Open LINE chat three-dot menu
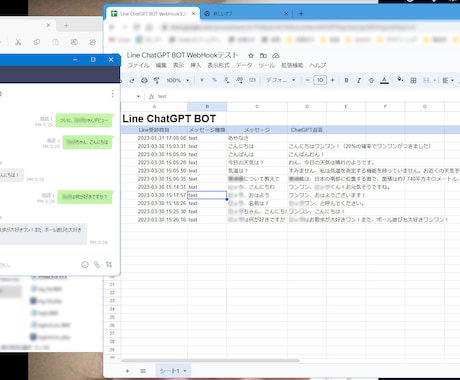460x380 pixels. pyautogui.click(x=113, y=94)
